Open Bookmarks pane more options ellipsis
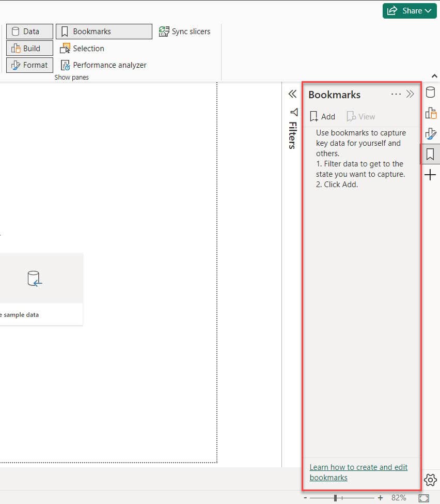The width and height of the screenshot is (440, 504). tap(396, 94)
